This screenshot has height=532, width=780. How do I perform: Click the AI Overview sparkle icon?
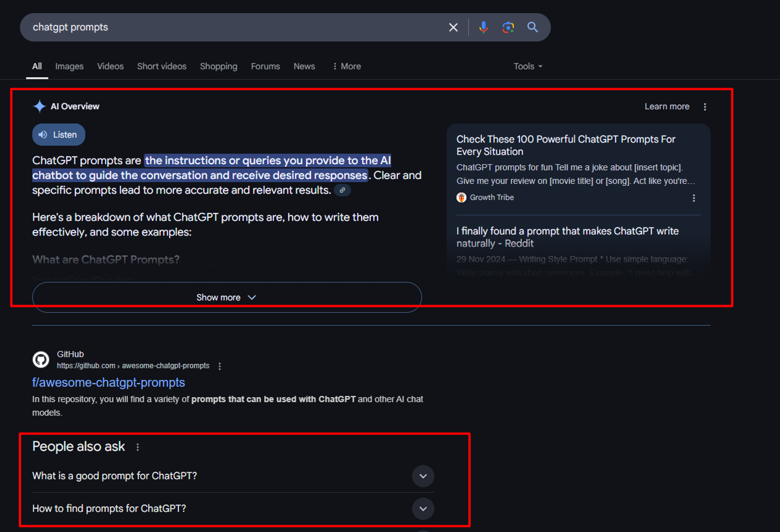click(x=39, y=106)
